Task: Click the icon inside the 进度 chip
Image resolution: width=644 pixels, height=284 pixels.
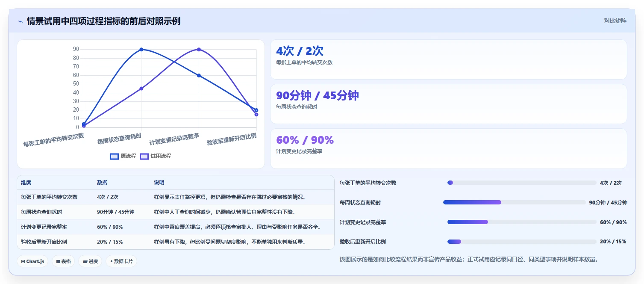Action: pyautogui.click(x=85, y=262)
